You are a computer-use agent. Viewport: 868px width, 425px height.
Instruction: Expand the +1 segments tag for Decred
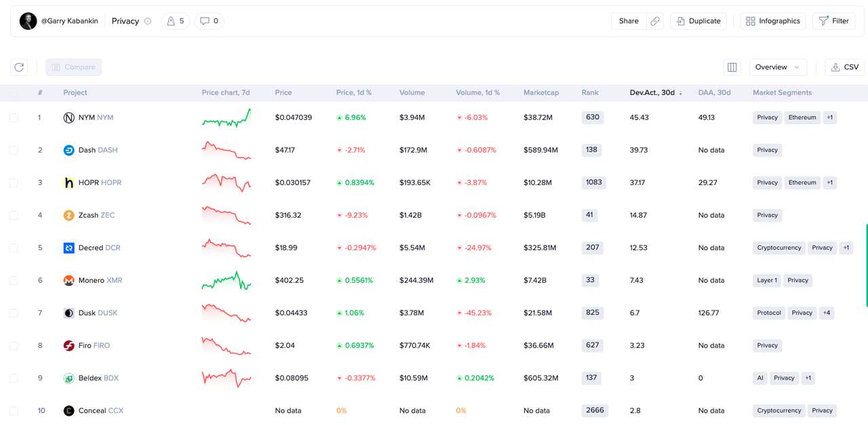click(846, 248)
